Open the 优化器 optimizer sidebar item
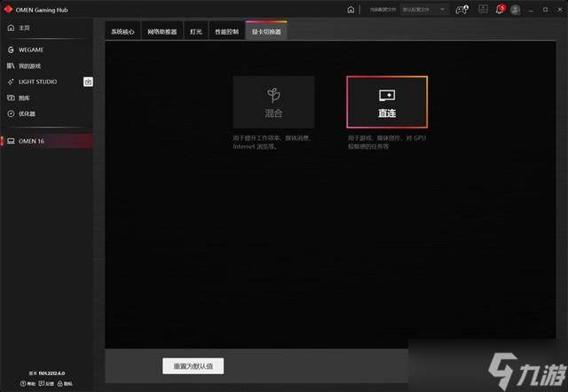This screenshot has height=392, width=568. (21, 114)
